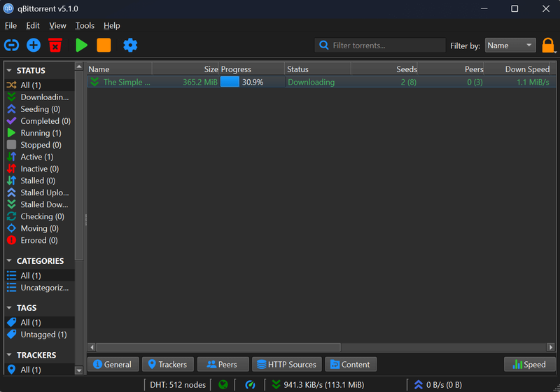
Task: Collapse the TAGS section
Action: [x=9, y=308]
